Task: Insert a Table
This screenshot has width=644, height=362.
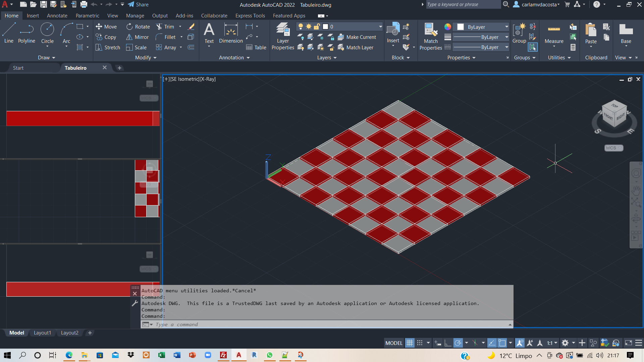Action: tap(256, 47)
